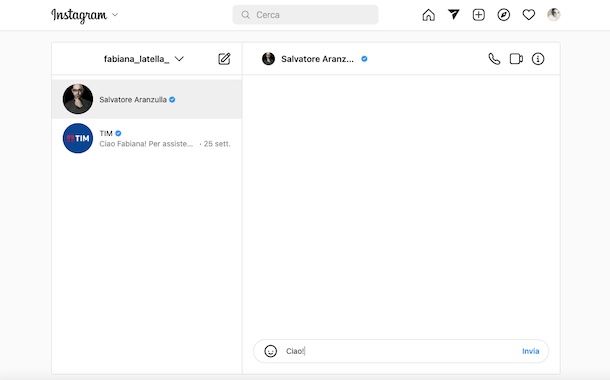The height and width of the screenshot is (380, 610).
Task: Open activity notifications heart icon
Action: tap(529, 15)
